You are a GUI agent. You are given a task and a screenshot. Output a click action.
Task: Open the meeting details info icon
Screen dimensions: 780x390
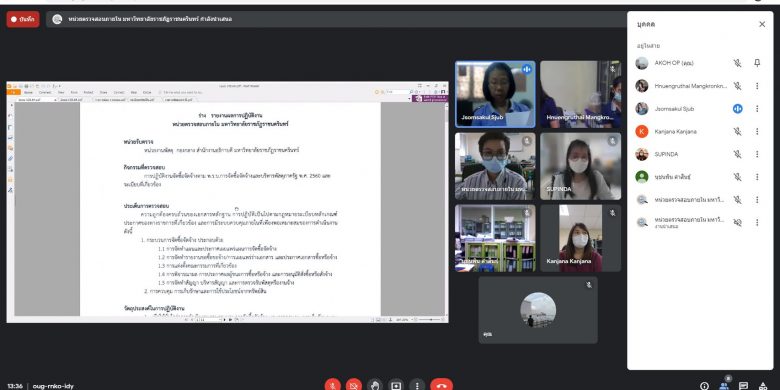pos(704,386)
